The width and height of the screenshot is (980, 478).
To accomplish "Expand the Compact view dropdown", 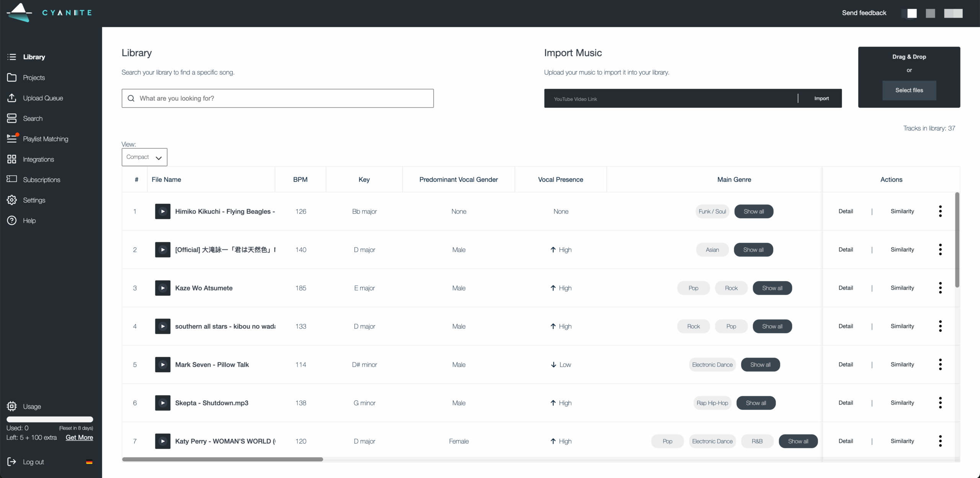I will click(144, 157).
